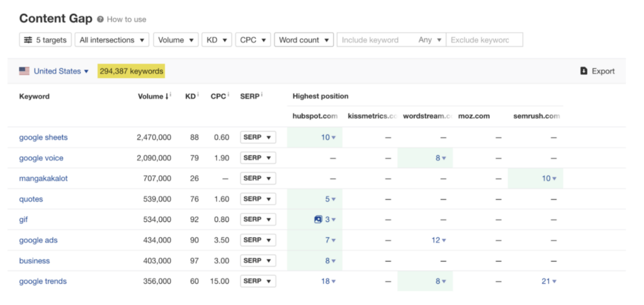The height and width of the screenshot is (305, 644).
Task: Open the google ads keyword link
Action: click(x=38, y=240)
